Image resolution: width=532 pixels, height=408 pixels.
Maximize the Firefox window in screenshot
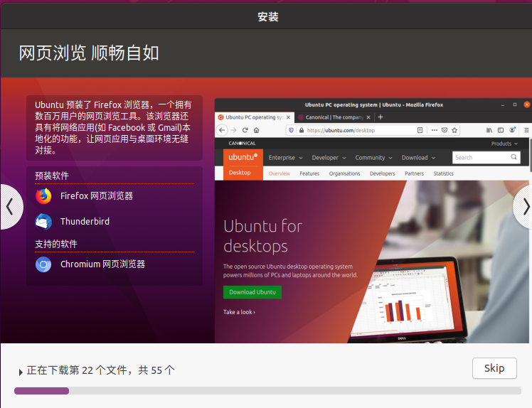click(x=515, y=104)
